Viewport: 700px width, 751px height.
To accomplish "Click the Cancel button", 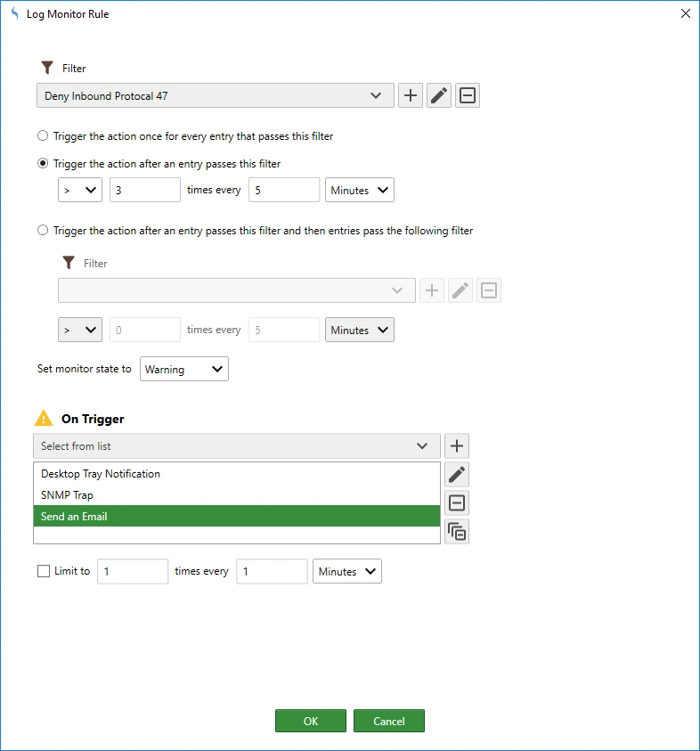I will pos(388,722).
